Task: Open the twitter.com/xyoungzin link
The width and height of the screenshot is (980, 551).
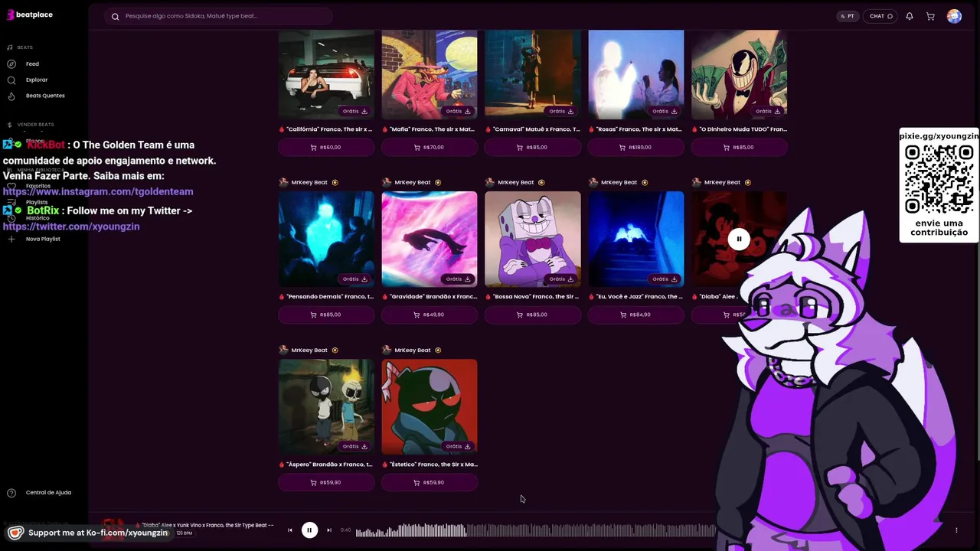Action: pos(71,227)
